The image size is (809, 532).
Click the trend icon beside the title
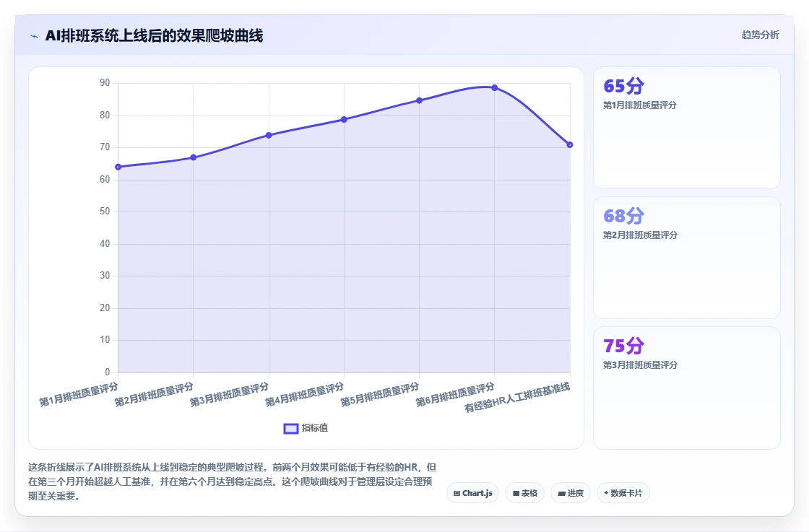[35, 36]
